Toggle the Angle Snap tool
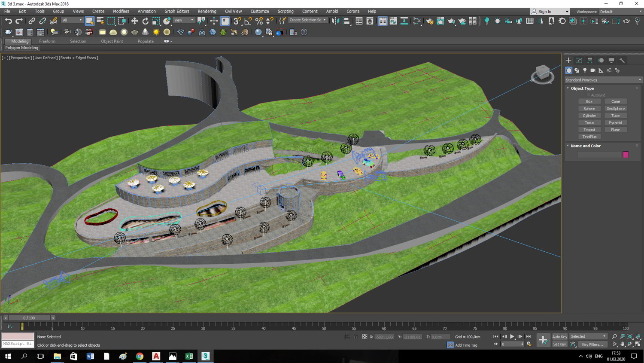 [x=248, y=21]
